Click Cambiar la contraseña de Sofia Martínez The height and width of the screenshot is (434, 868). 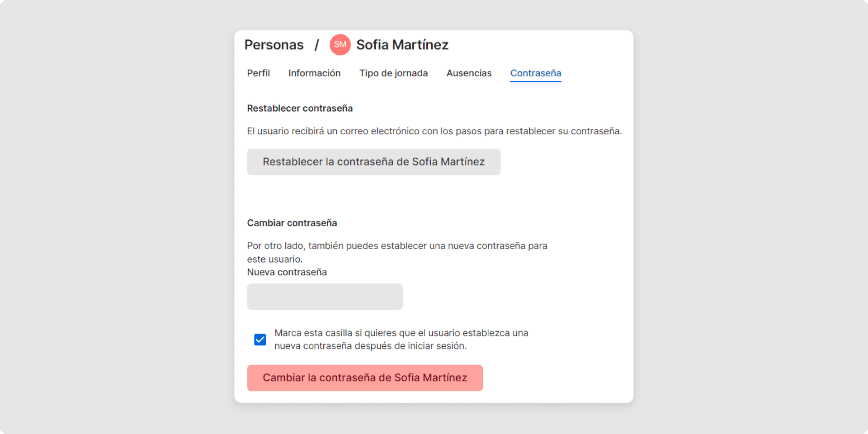click(x=365, y=377)
